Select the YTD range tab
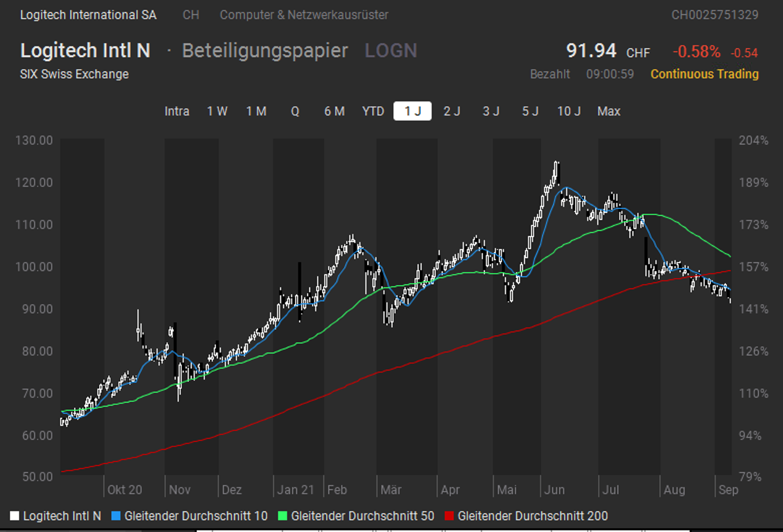This screenshot has height=532, width=783. 373,111
